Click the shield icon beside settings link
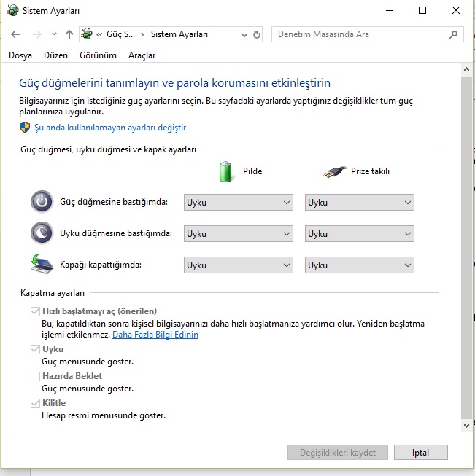The width and height of the screenshot is (475, 476). point(25,127)
